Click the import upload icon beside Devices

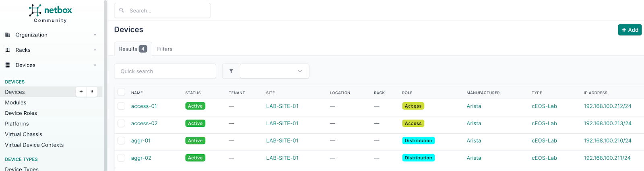92,92
